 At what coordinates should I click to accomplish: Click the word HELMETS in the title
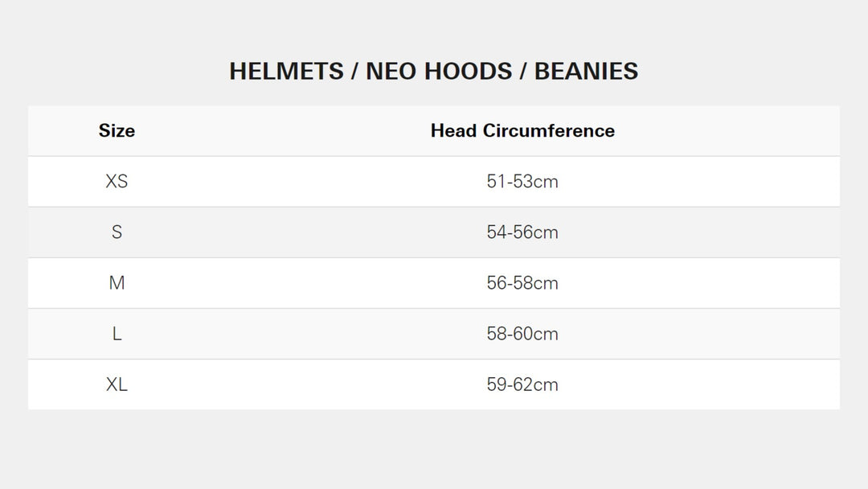(x=285, y=72)
